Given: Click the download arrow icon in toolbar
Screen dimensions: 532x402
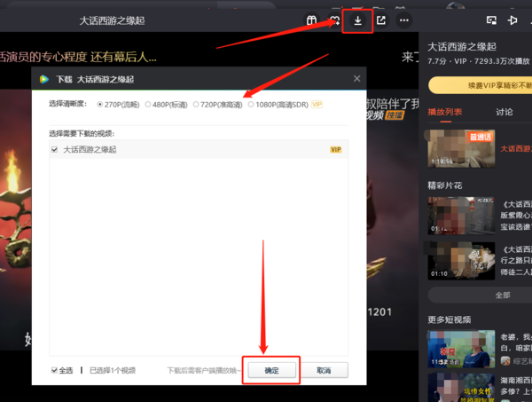Looking at the screenshot, I should point(357,20).
